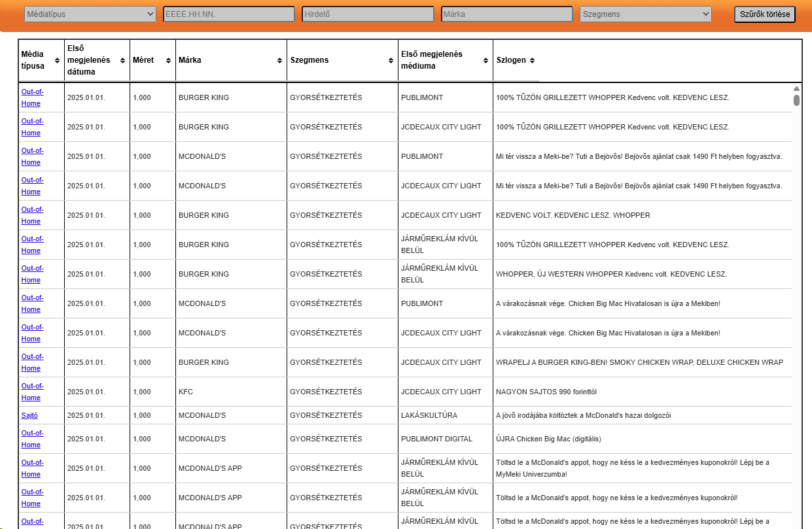This screenshot has height=529, width=812.
Task: Click the 2025.01.01. date in Sajtó row
Action: pyautogui.click(x=86, y=415)
